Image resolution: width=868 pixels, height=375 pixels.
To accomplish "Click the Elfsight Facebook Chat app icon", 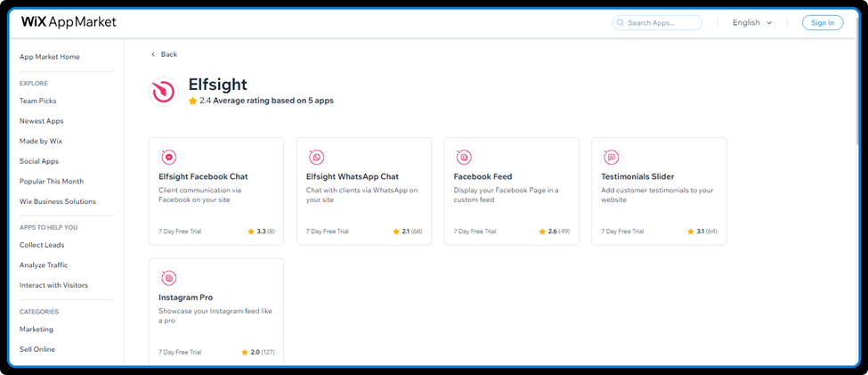I will tap(169, 158).
